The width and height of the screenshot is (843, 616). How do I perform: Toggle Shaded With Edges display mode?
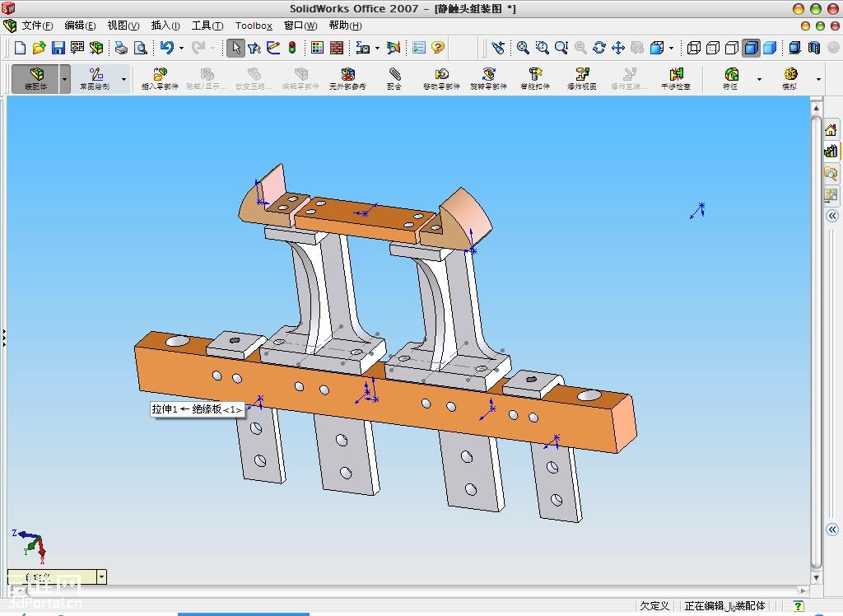(x=752, y=48)
